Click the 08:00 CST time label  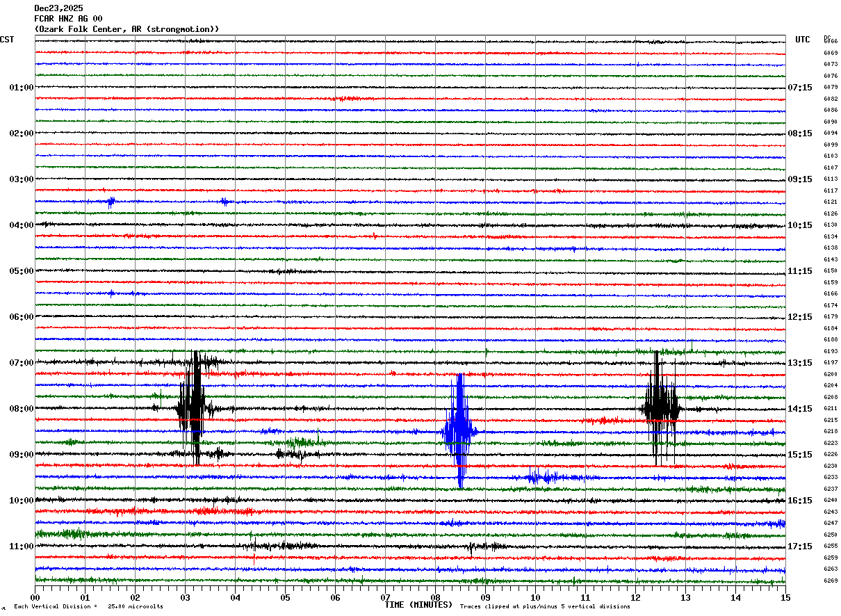coord(22,409)
